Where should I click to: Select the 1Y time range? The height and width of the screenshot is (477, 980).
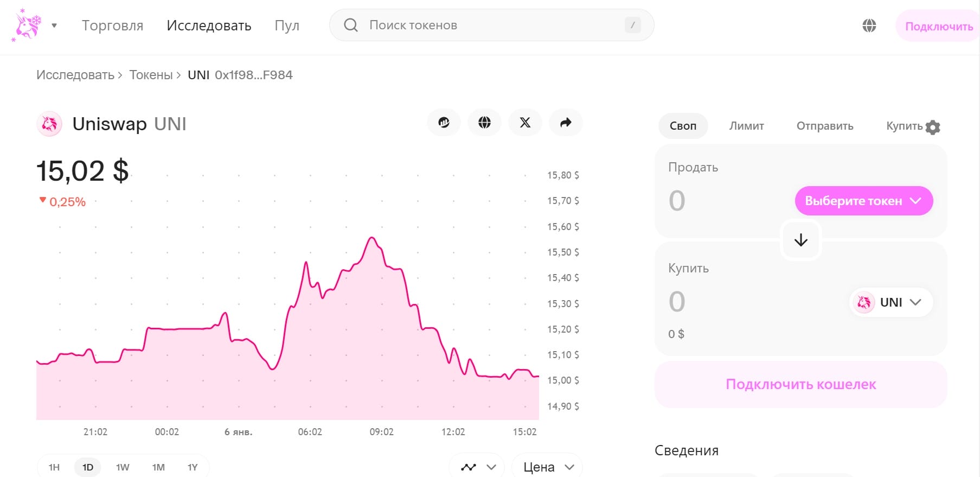193,467
